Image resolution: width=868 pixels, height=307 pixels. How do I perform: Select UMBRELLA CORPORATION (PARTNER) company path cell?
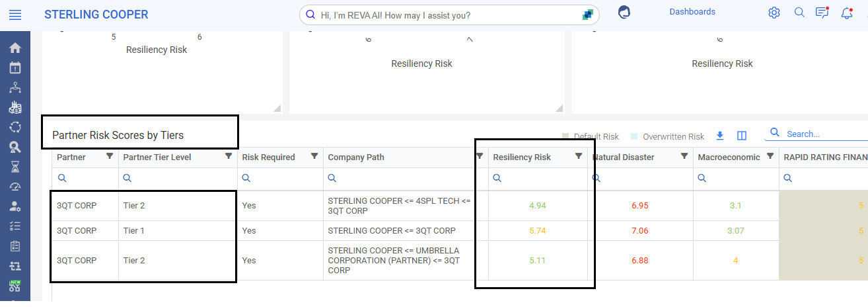click(x=406, y=261)
